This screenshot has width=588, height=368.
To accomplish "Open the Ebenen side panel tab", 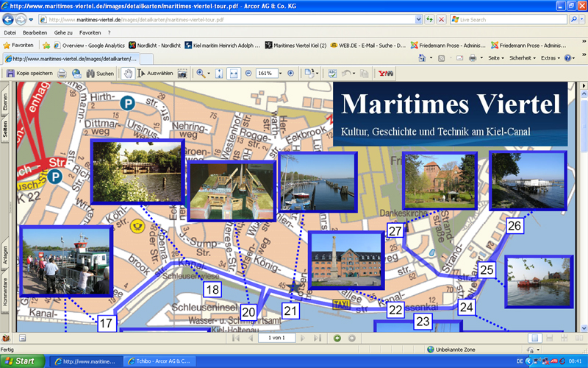I will (x=5, y=102).
